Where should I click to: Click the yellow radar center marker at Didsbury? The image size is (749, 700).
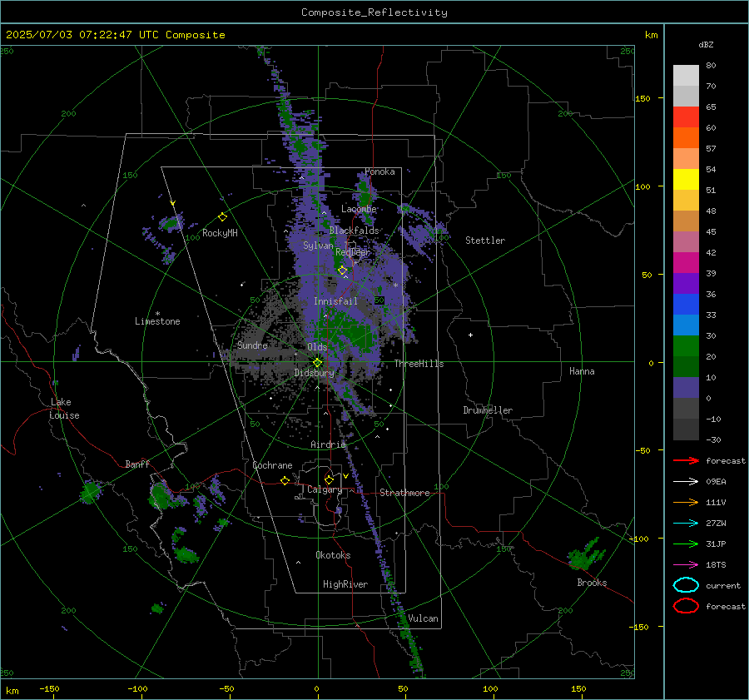click(318, 363)
